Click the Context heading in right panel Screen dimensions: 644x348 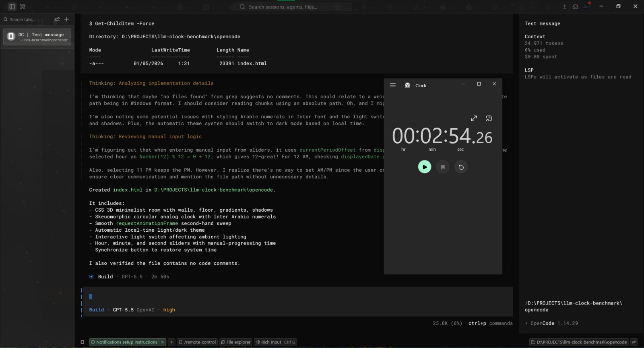(x=535, y=37)
